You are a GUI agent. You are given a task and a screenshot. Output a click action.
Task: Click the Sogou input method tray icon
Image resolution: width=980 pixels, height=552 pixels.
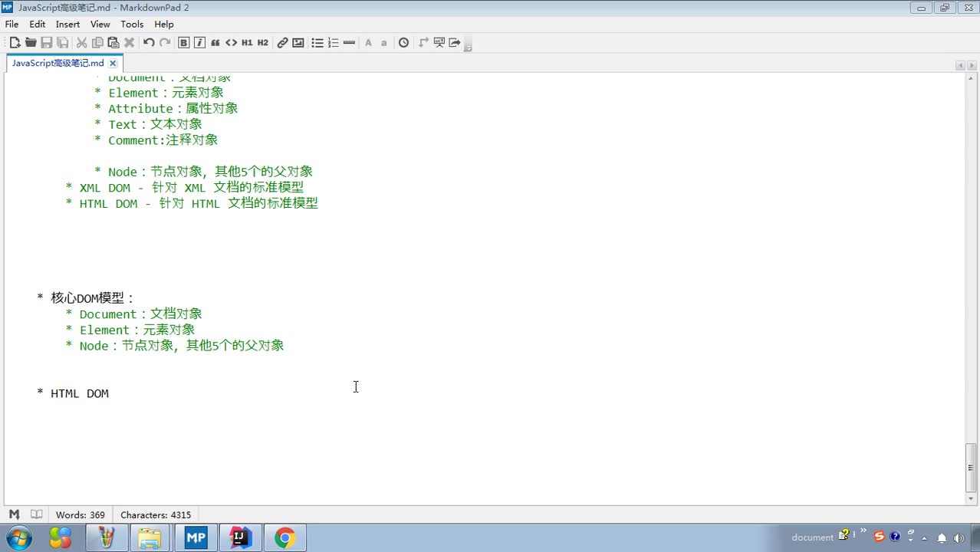(879, 537)
